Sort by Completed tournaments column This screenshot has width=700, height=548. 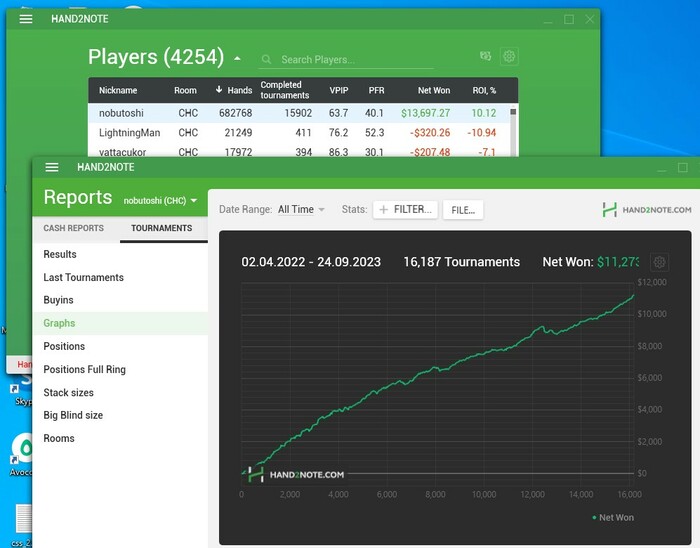point(285,90)
